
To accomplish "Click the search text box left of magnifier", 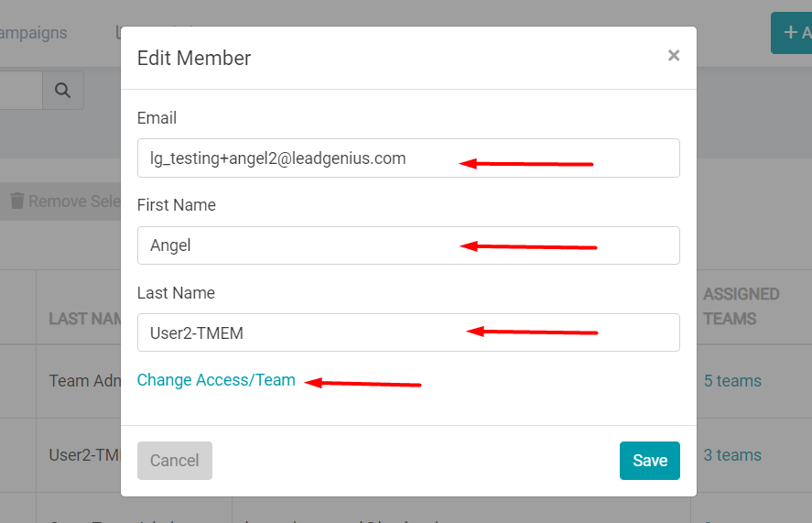I will pyautogui.click(x=21, y=90).
